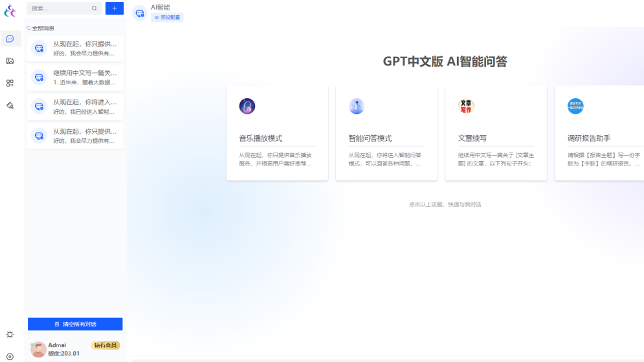
Task: Create a new chat with plus button
Action: click(x=115, y=8)
